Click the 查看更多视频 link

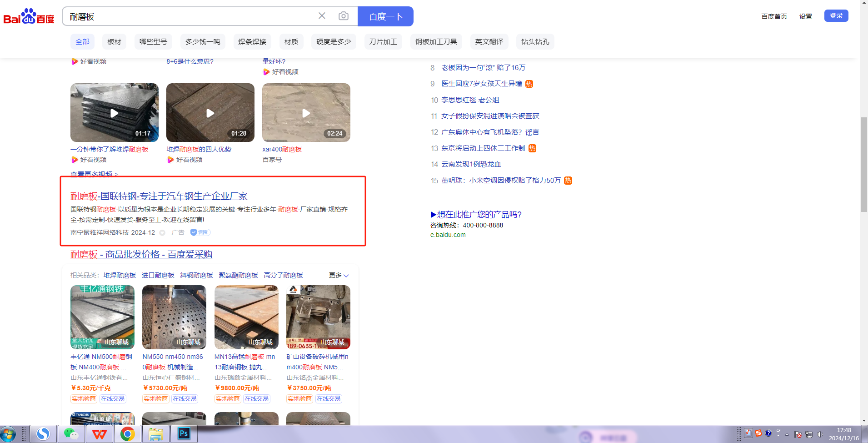coord(95,174)
